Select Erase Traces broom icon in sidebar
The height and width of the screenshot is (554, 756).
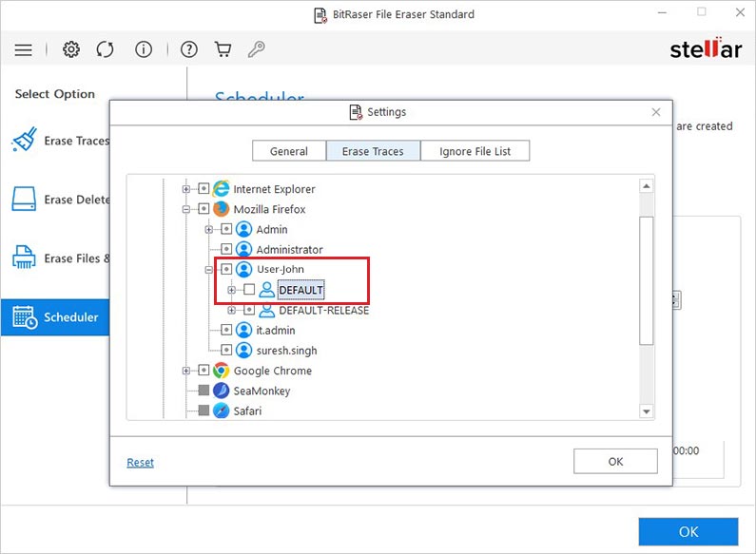point(24,140)
